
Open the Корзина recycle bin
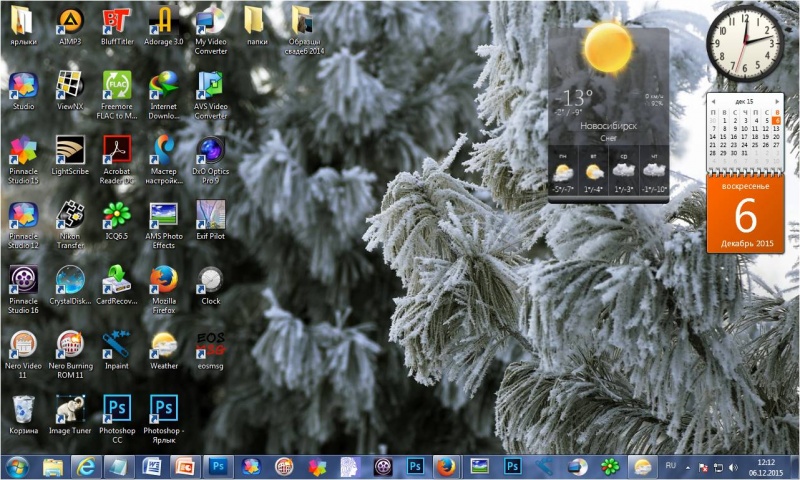point(23,408)
